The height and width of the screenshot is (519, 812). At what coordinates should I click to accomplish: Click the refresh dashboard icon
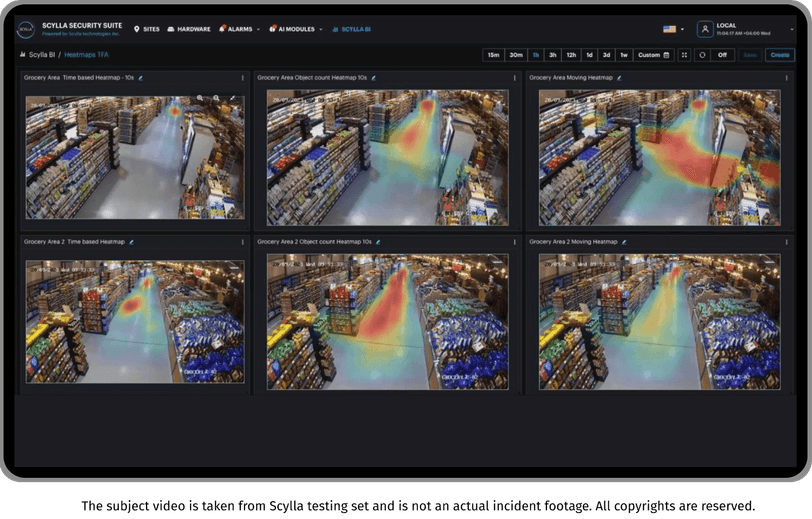[702, 55]
